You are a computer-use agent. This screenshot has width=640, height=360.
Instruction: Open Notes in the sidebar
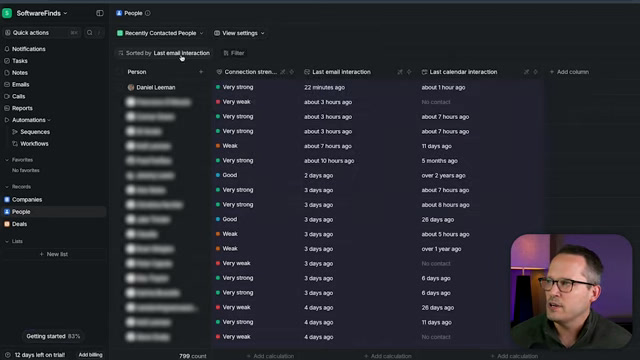point(20,73)
